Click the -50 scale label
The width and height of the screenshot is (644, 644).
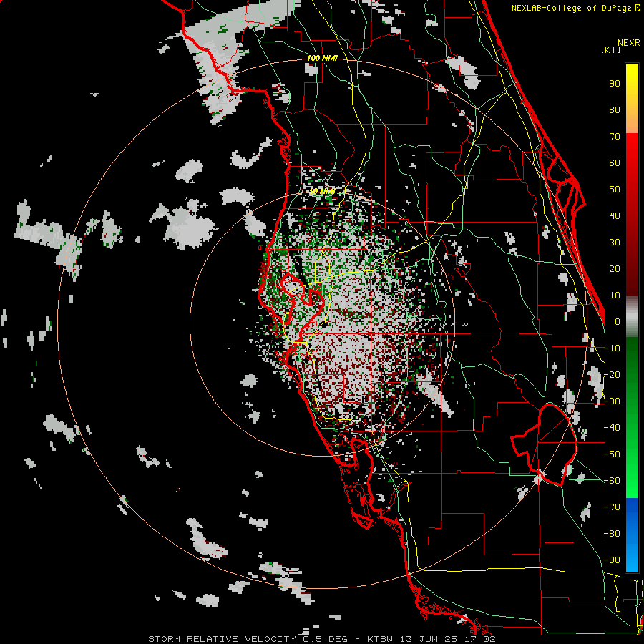coord(612,454)
